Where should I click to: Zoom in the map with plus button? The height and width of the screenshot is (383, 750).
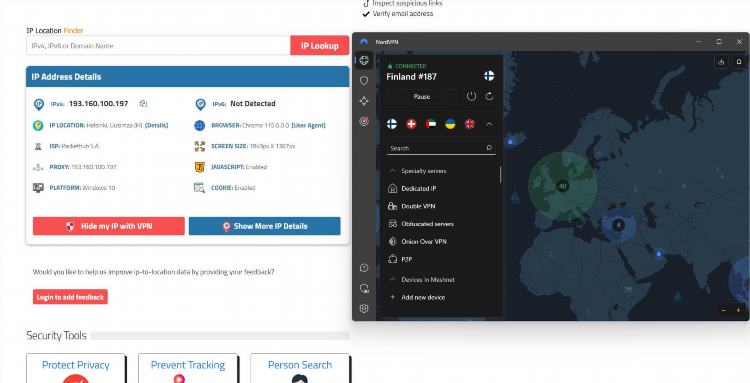pyautogui.click(x=738, y=310)
